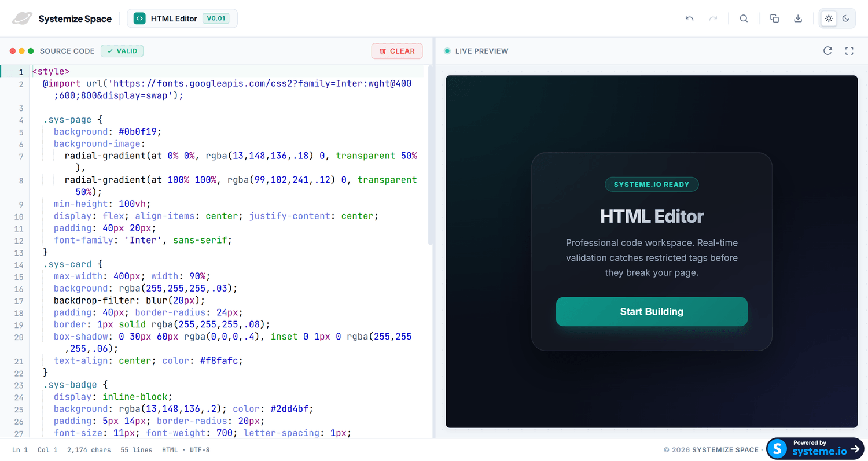Click the '55 lines' status entry

(x=137, y=449)
